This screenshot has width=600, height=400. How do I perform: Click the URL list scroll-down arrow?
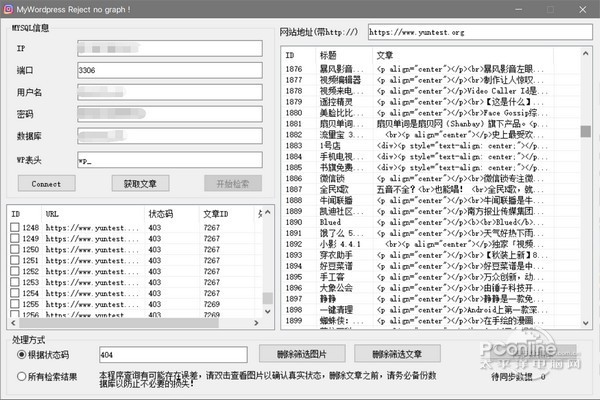coord(268,312)
